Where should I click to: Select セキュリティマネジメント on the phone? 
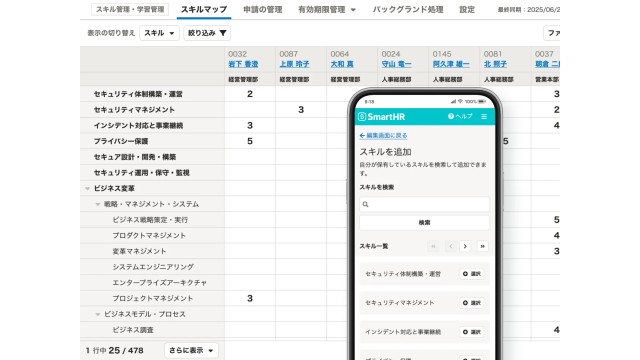(471, 303)
